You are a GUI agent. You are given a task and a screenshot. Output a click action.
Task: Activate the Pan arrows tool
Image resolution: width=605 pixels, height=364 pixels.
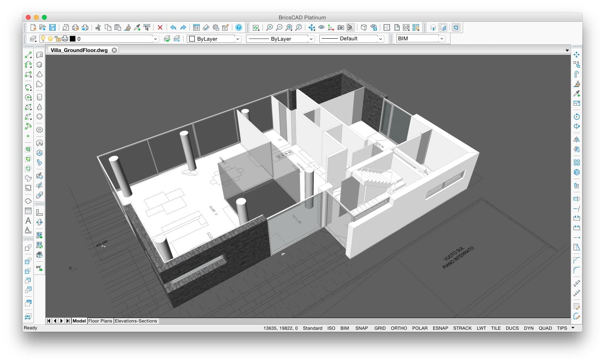[312, 27]
